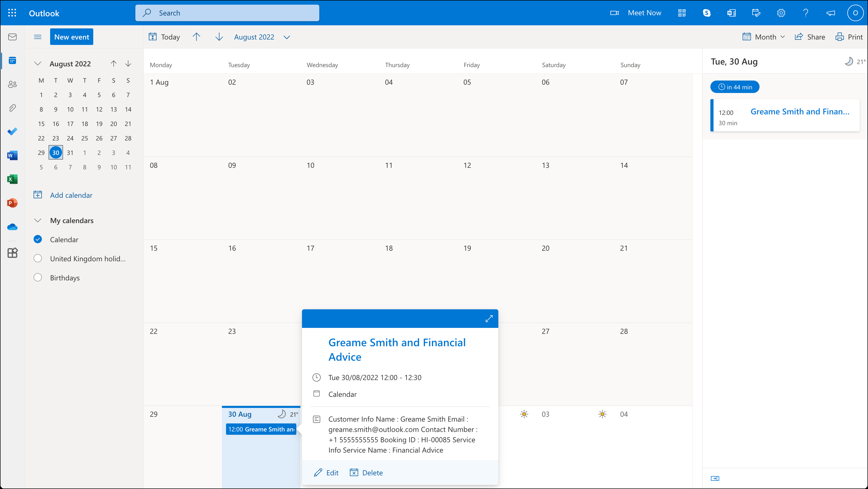
Task: Open the To Do checkmark app
Action: tap(12, 132)
